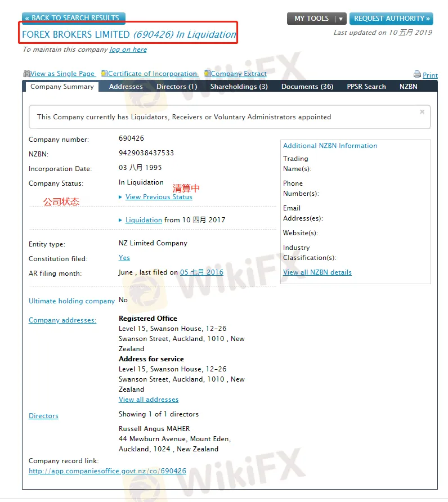448x502 pixels.
Task: Click the binoculars icon beside View as Single Page
Action: (x=26, y=74)
